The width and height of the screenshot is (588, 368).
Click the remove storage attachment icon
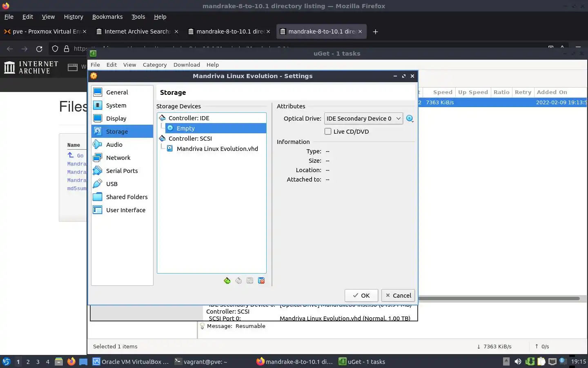(261, 280)
